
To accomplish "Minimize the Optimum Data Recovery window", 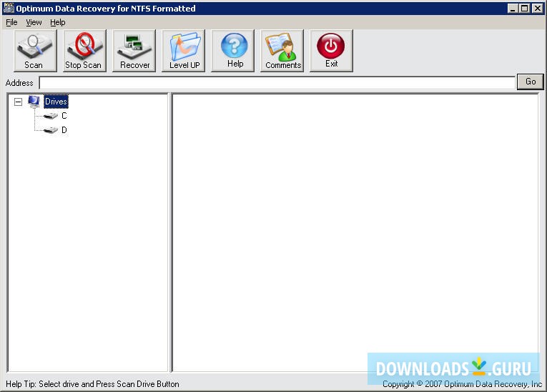I will 513,9.
